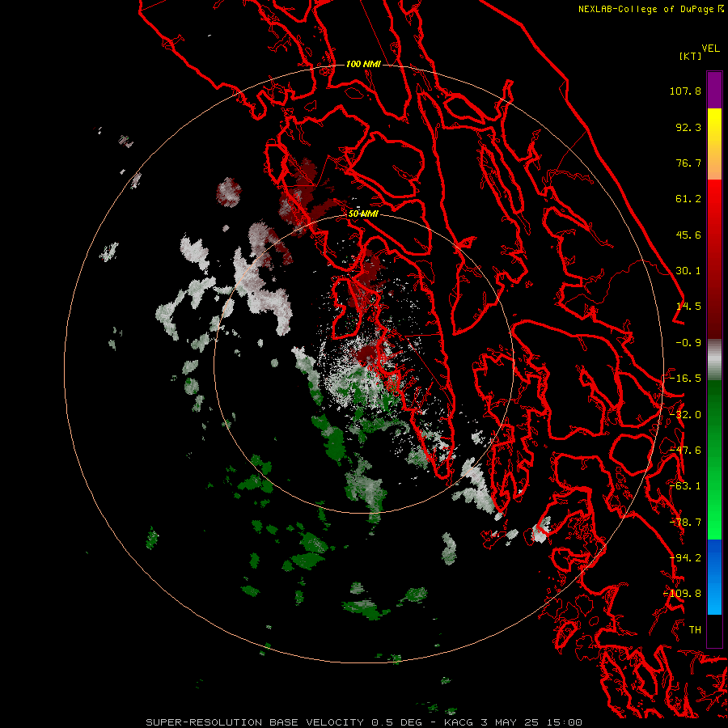
Task: Click the 100 NMI range ring label
Action: 363,64
